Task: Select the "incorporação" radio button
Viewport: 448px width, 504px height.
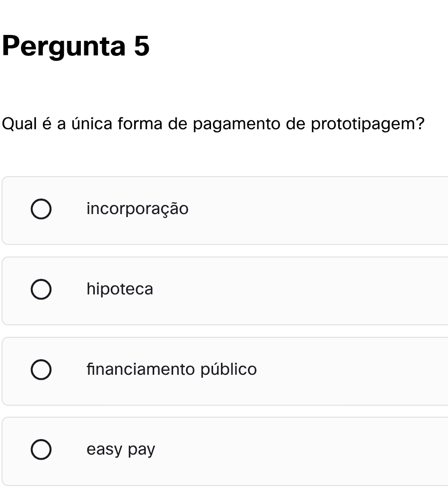Action: [41, 210]
